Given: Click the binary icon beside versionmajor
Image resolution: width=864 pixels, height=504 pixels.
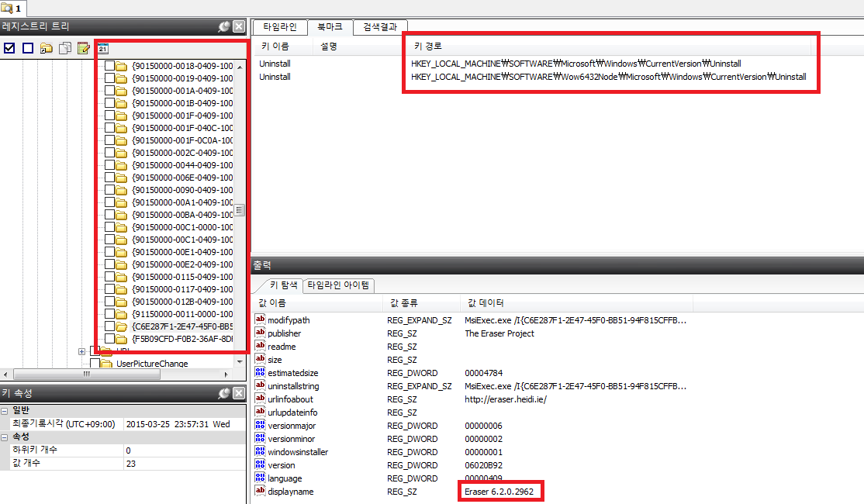Looking at the screenshot, I should (260, 425).
